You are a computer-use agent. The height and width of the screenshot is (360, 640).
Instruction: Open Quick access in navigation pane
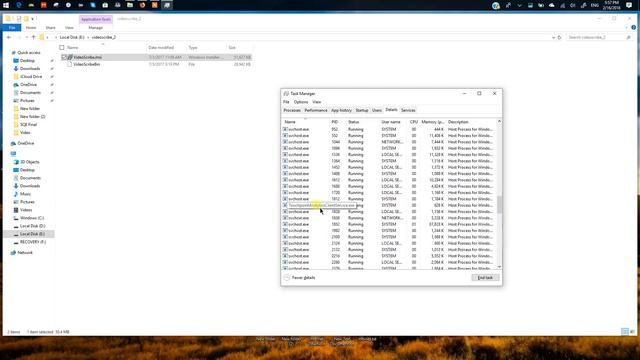click(x=29, y=53)
